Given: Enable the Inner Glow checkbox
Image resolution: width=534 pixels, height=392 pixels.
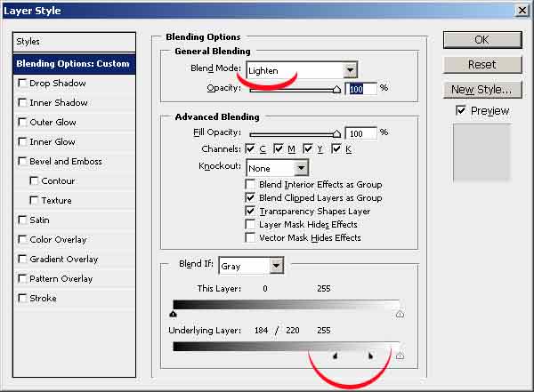Looking at the screenshot, I should (x=22, y=141).
